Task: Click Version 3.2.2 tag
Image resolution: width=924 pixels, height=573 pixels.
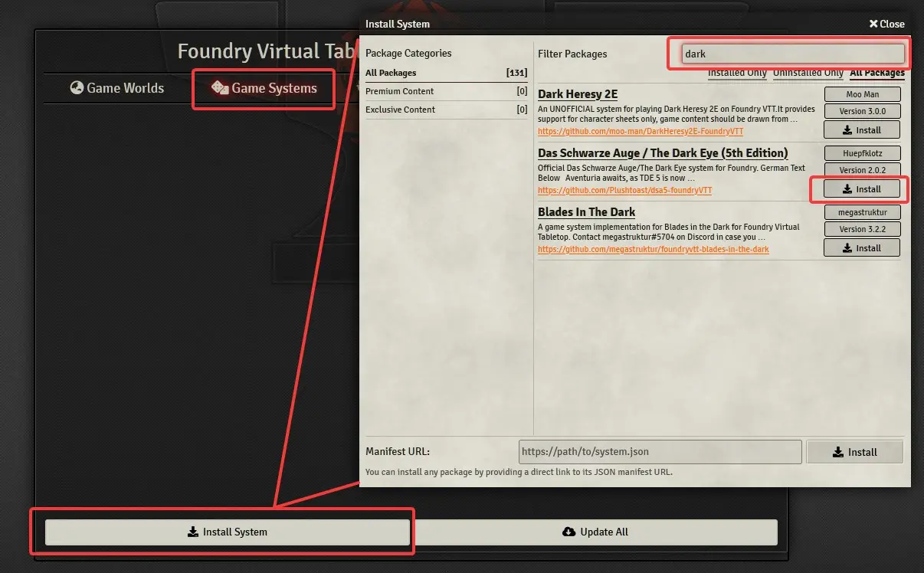Action: point(862,229)
